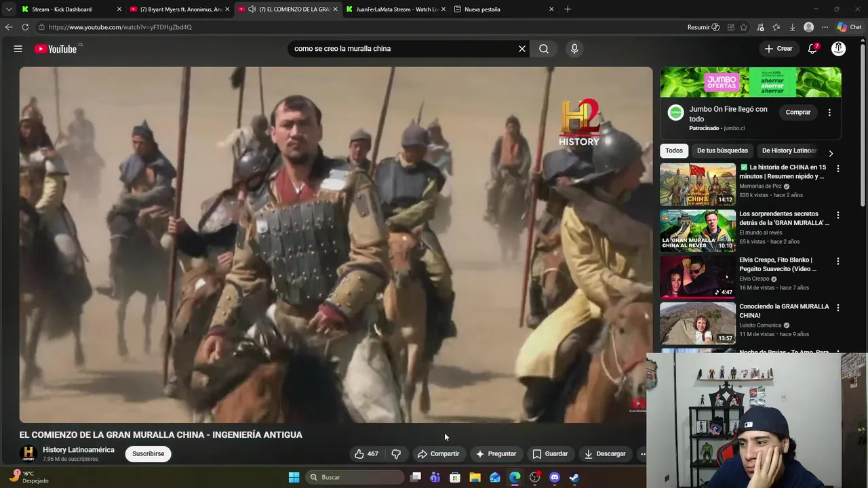Image resolution: width=868 pixels, height=488 pixels.
Task: Open options for the Jumbo ad
Action: coord(829,113)
